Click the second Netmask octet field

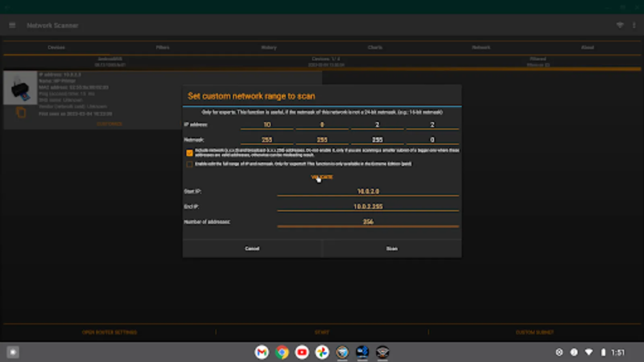tap(322, 140)
